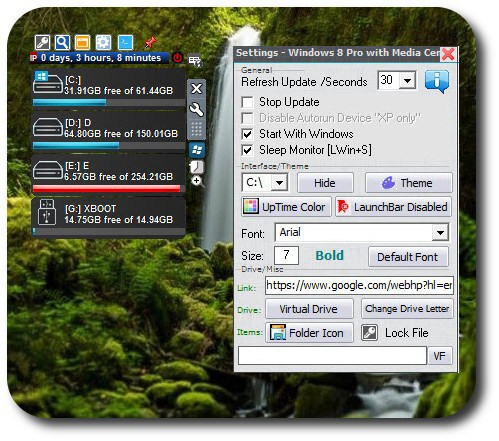Click the uptime text '0 days, 3 hours, 8 minutes'
The height and width of the screenshot is (441, 499).
(x=101, y=58)
